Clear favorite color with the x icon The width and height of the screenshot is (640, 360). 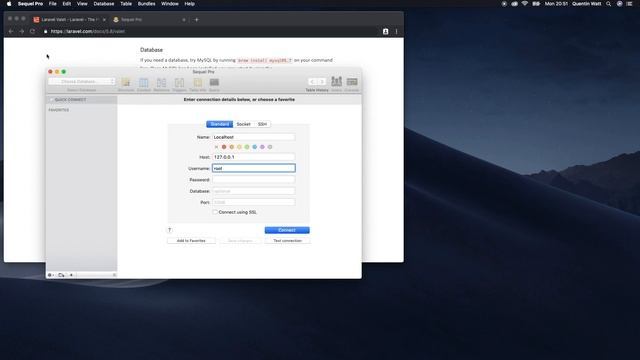pyautogui.click(x=216, y=147)
